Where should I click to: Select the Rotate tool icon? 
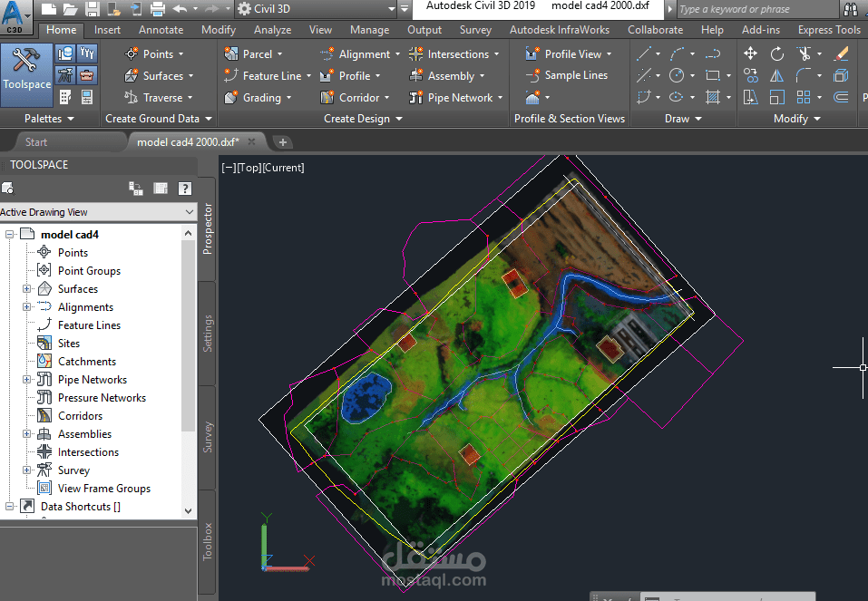point(776,53)
